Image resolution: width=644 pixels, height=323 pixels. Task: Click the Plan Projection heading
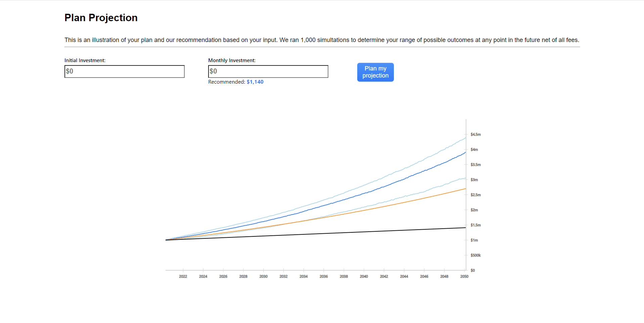101,18
